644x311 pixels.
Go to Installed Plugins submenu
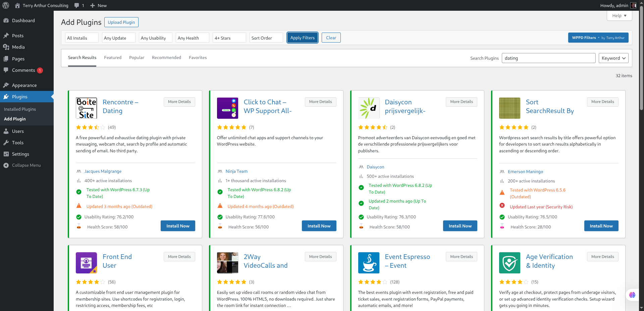(x=20, y=109)
